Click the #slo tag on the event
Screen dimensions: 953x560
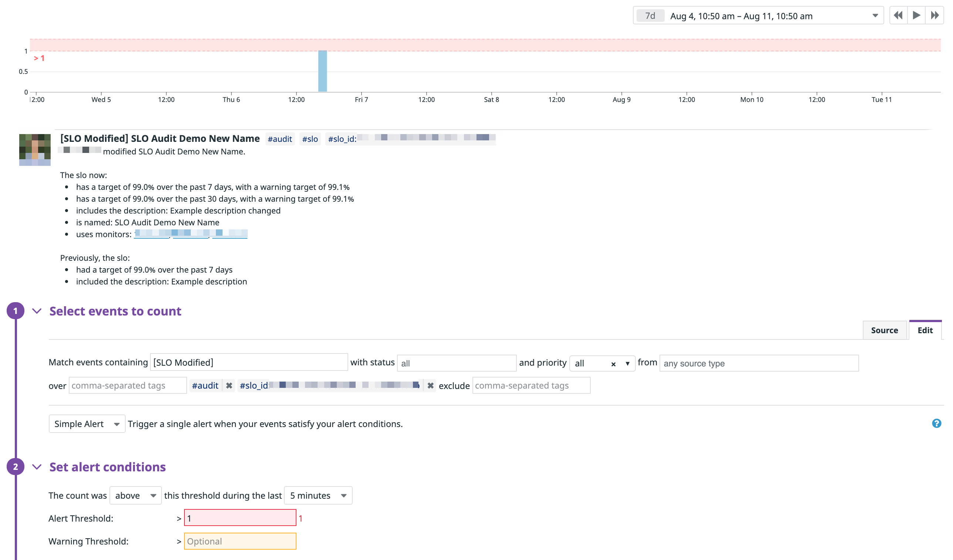point(310,139)
